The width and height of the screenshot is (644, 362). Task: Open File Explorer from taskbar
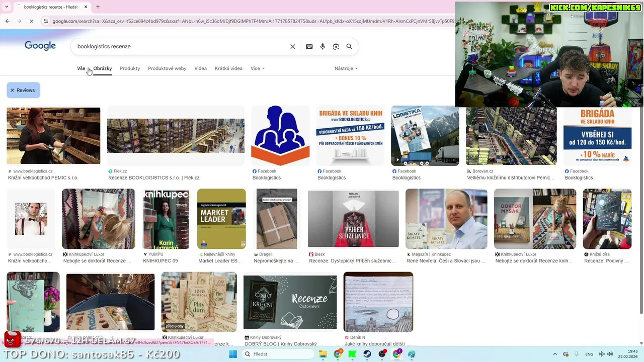pyautogui.click(x=323, y=354)
